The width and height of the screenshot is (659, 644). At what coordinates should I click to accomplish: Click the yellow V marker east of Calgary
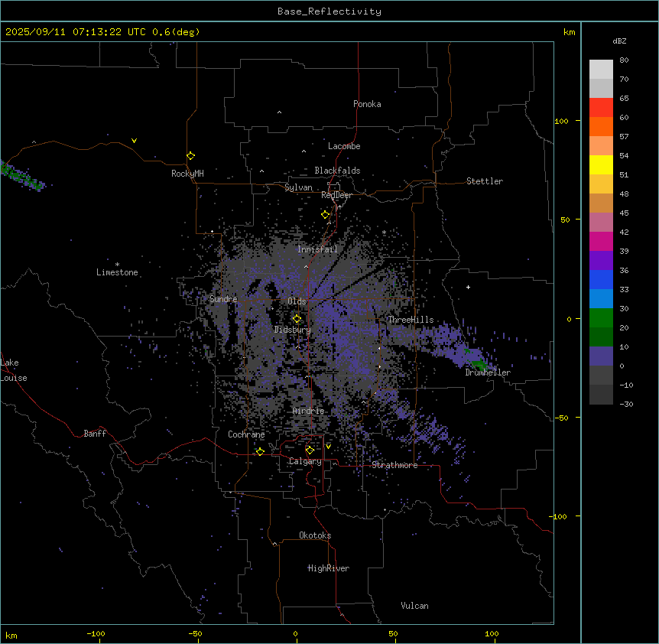[328, 447]
